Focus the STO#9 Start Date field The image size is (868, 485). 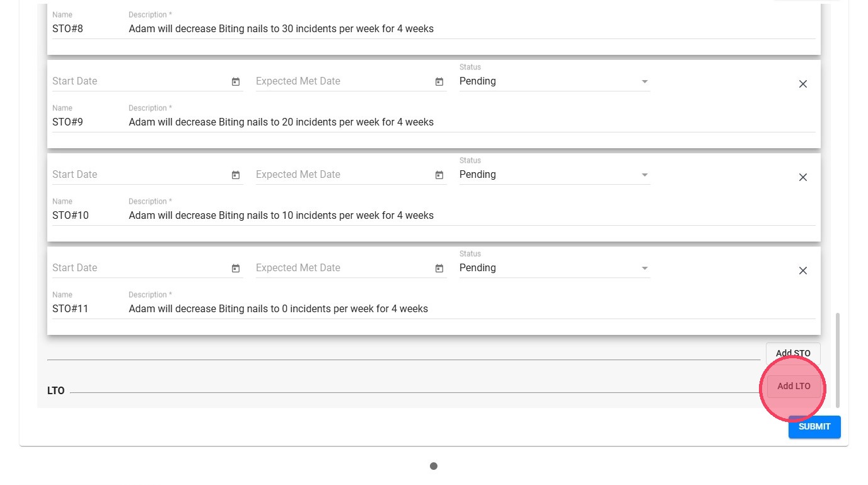(x=139, y=81)
